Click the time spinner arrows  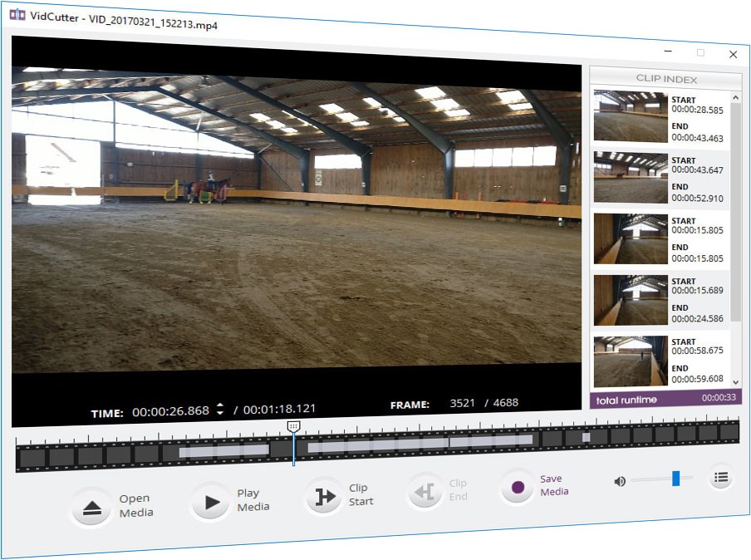(x=220, y=409)
